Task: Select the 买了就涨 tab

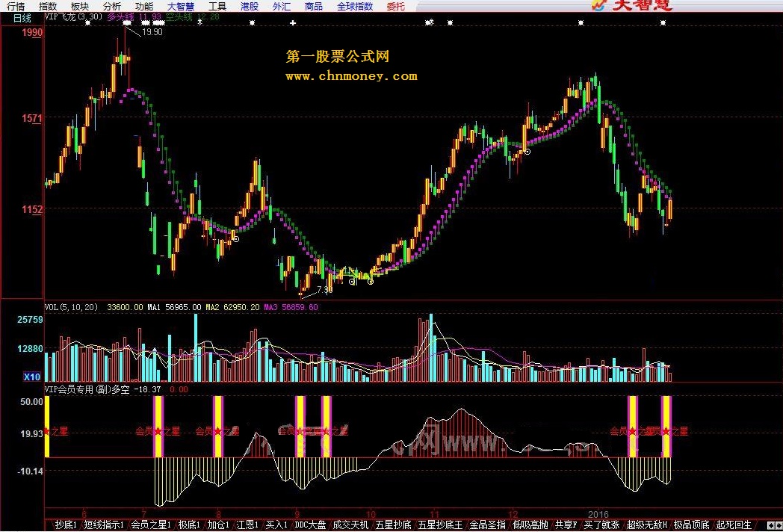Action: 601,525
